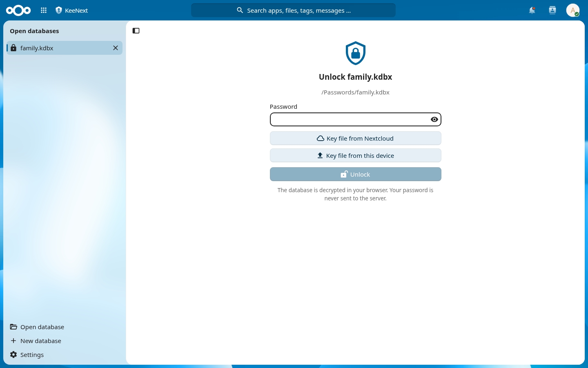Image resolution: width=588 pixels, height=368 pixels.
Task: Open the Nextcloud logo home link
Action: point(18,10)
